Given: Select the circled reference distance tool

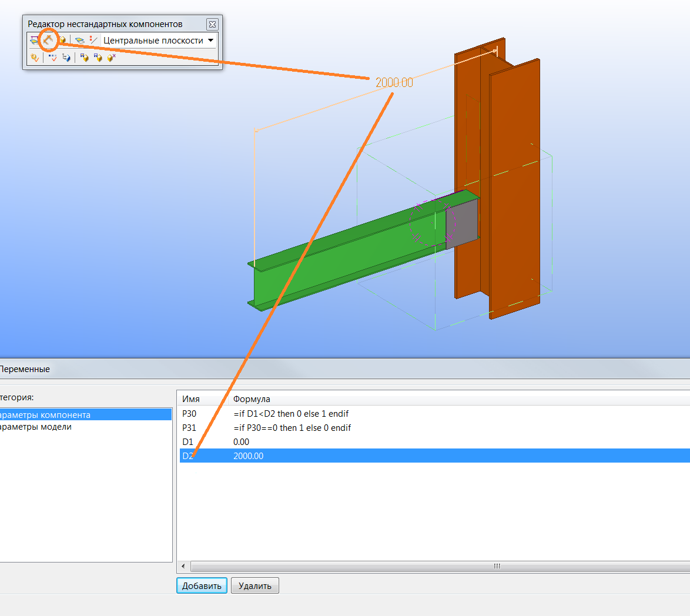Looking at the screenshot, I should pos(48,41).
